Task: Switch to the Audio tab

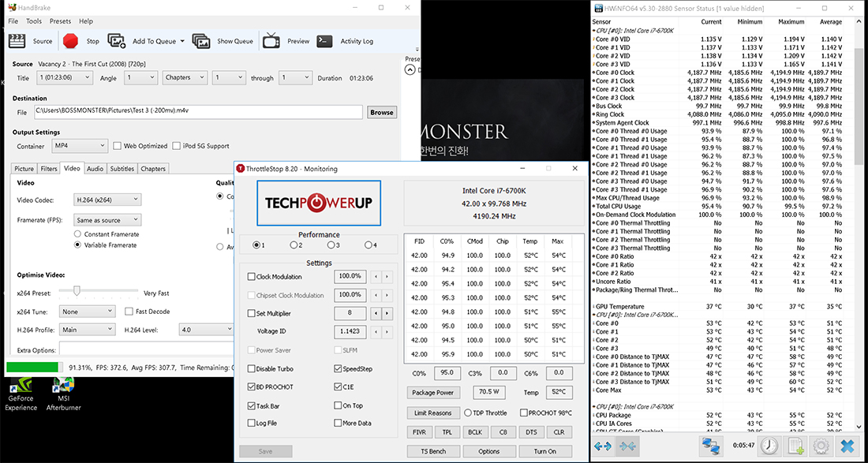Action: [95, 169]
